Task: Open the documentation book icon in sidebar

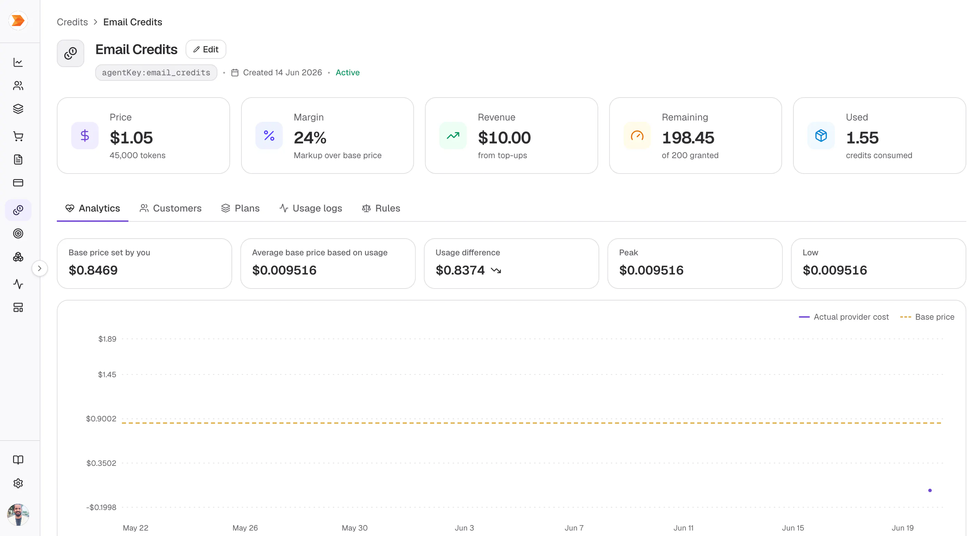Action: pos(18,460)
